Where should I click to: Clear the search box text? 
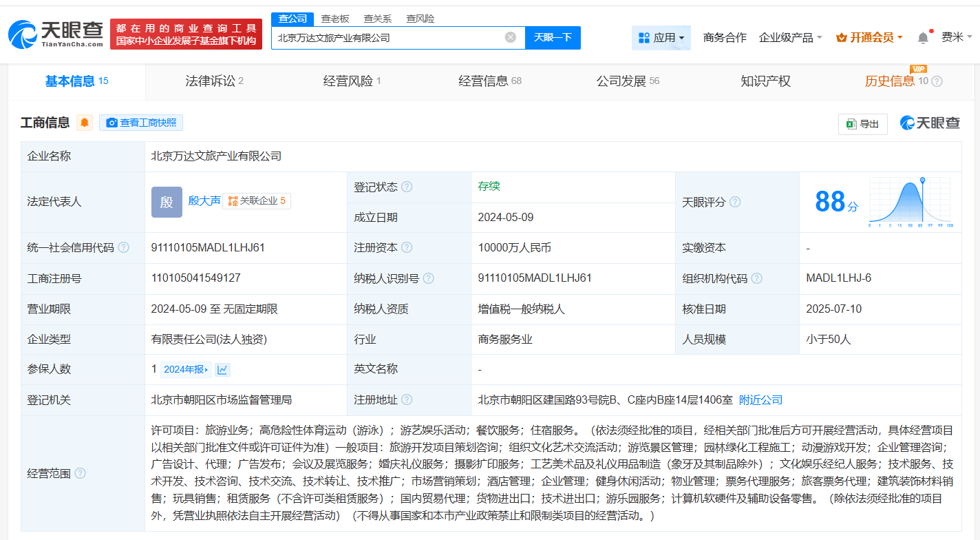point(511,37)
